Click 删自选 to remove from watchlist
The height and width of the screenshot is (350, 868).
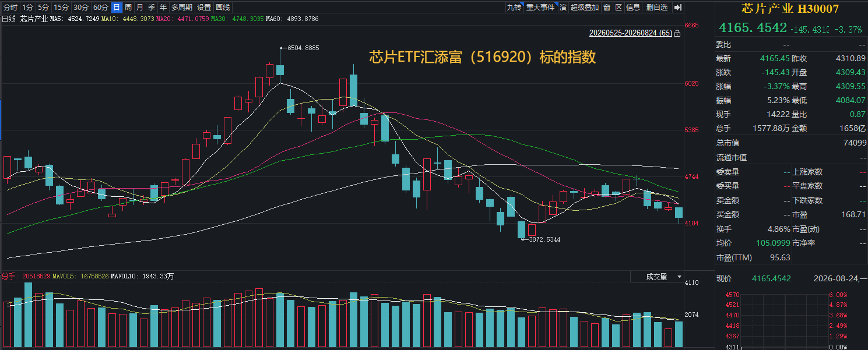tap(657, 8)
